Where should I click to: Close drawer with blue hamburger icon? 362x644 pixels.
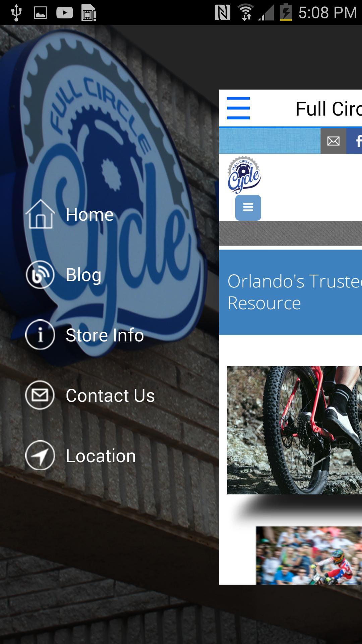[238, 108]
